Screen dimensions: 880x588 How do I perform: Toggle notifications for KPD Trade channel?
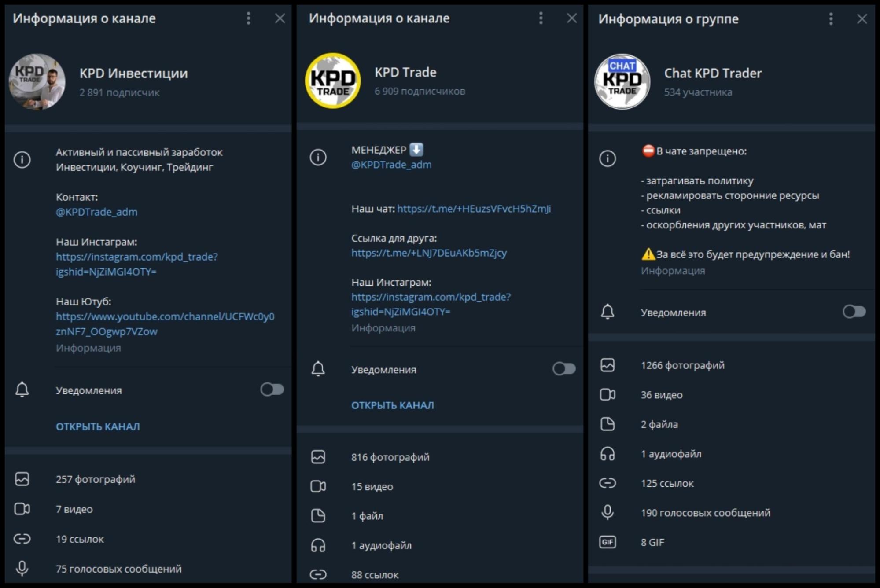pos(564,368)
